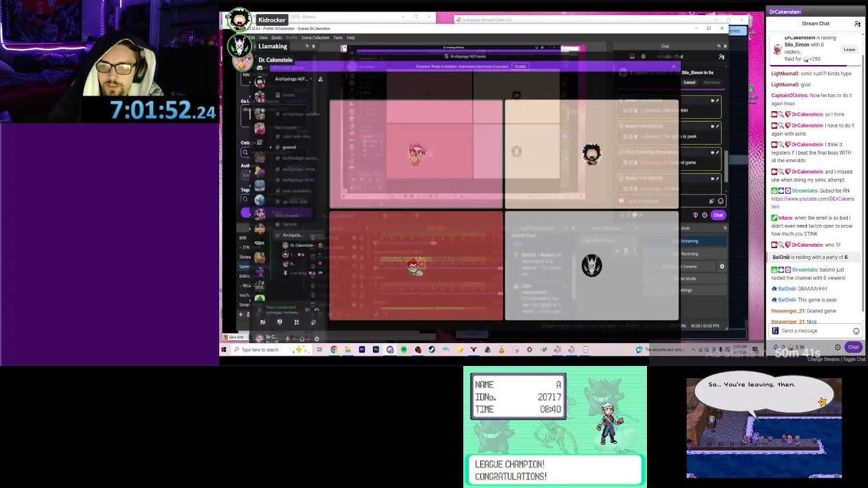Open the gear icon in the OBS chat dock

[x=705, y=215]
